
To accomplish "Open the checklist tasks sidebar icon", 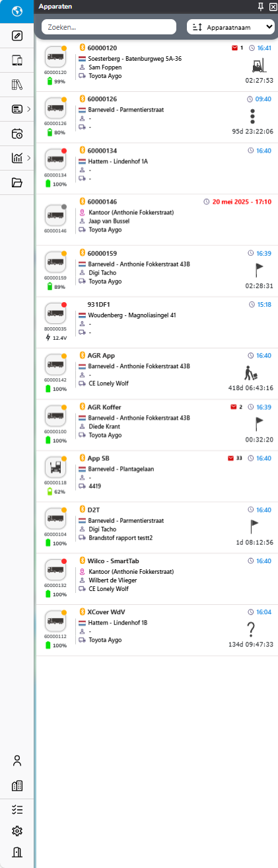I will (x=17, y=809).
